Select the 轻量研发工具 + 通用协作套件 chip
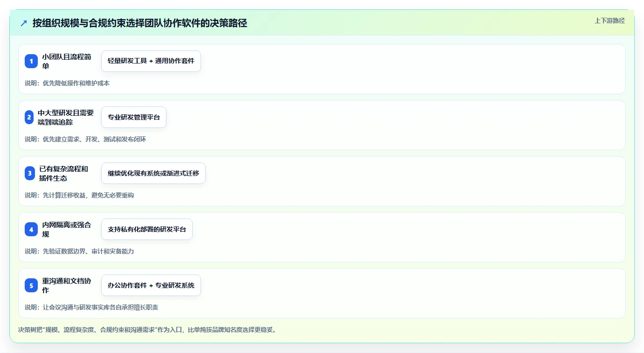 (151, 61)
